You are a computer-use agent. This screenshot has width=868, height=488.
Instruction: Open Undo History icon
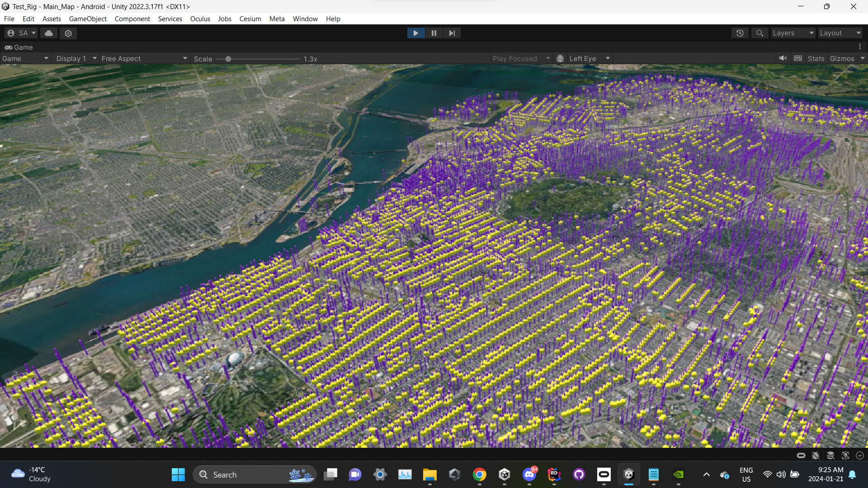[x=740, y=33]
